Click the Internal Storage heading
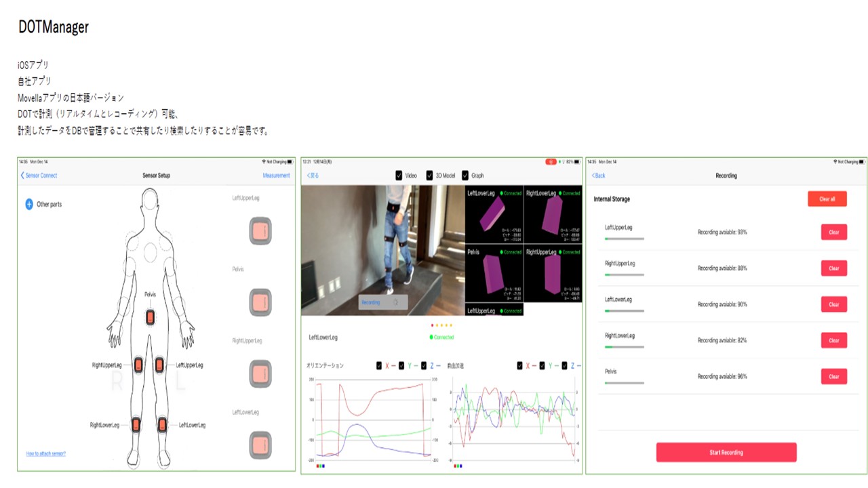This screenshot has height=488, width=868. pyautogui.click(x=612, y=199)
